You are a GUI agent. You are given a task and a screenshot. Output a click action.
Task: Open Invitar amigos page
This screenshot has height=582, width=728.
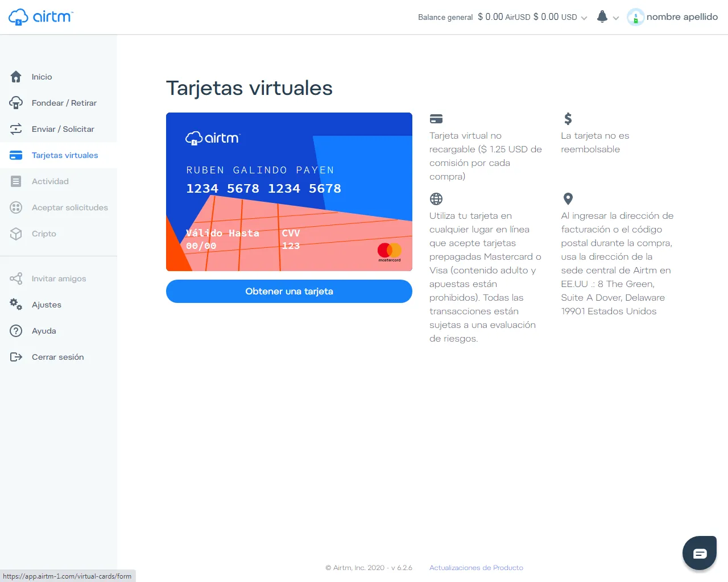[x=59, y=278]
